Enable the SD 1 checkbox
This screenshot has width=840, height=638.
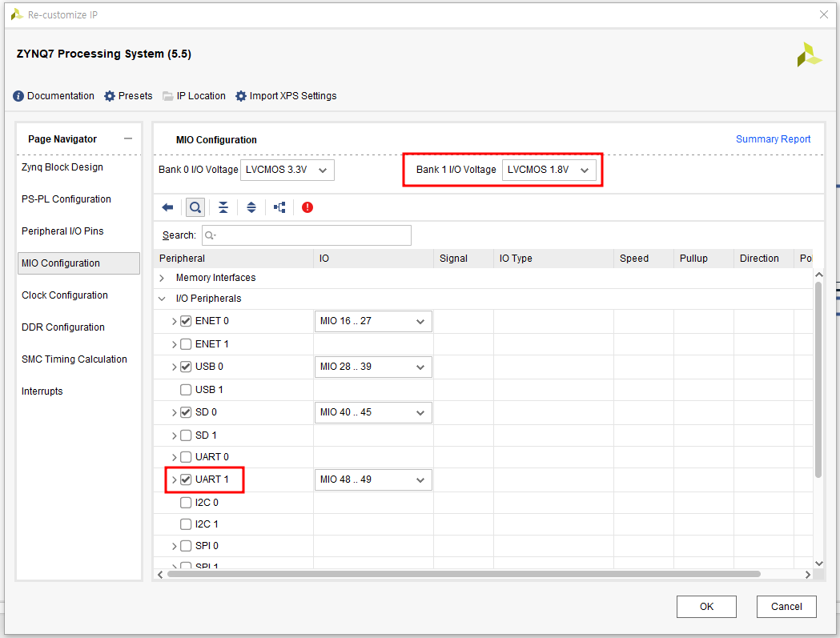click(186, 435)
